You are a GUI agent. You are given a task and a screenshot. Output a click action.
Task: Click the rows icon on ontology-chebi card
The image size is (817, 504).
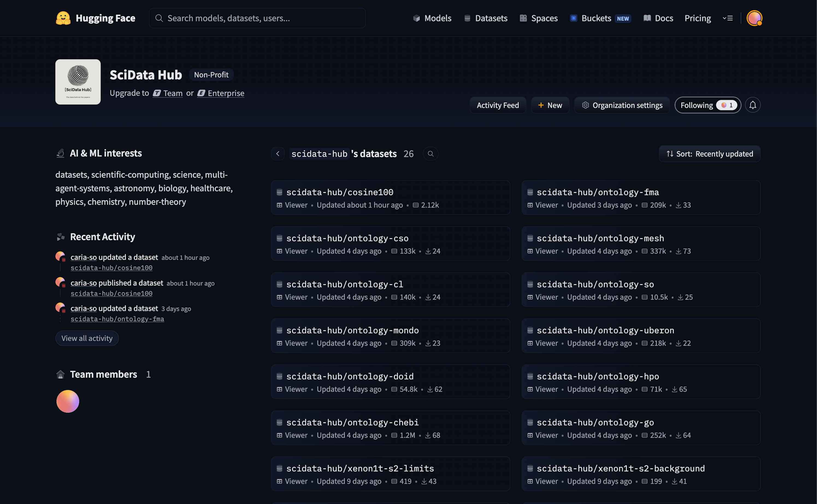click(394, 435)
